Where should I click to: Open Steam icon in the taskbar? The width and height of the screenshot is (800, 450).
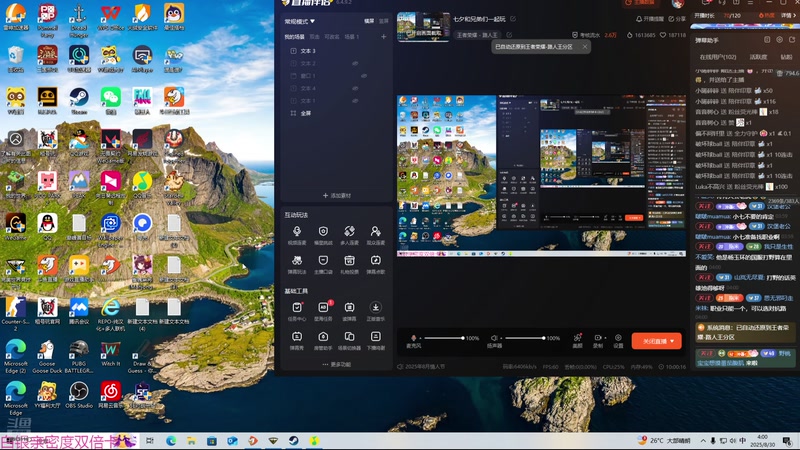pyautogui.click(x=293, y=441)
